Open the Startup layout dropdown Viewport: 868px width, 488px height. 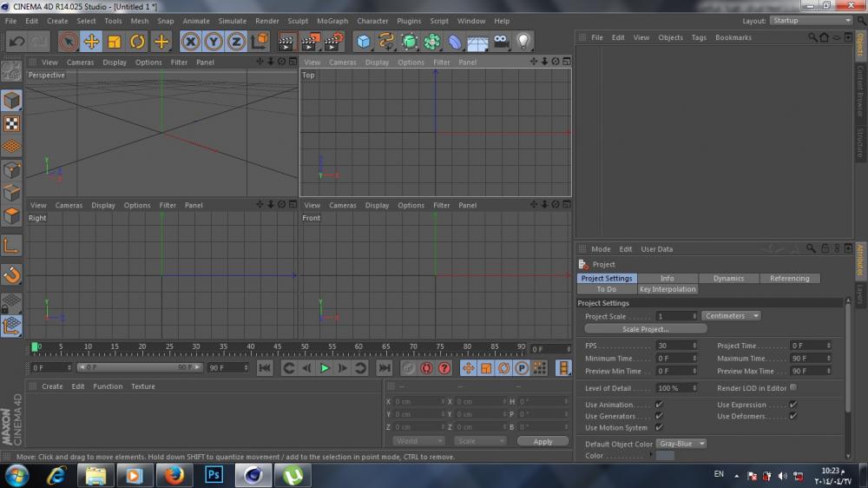click(x=811, y=21)
